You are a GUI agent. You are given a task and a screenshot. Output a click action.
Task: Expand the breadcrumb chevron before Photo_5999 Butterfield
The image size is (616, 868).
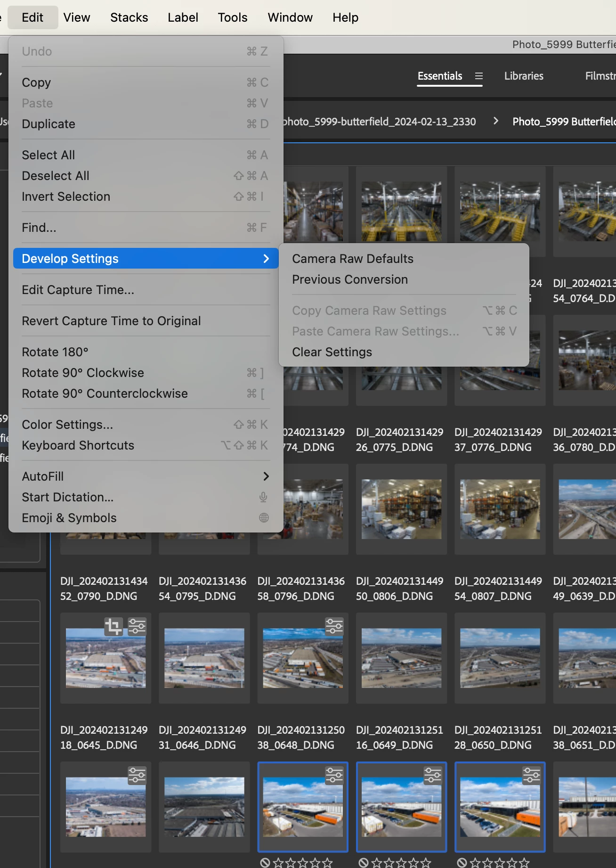(x=495, y=121)
